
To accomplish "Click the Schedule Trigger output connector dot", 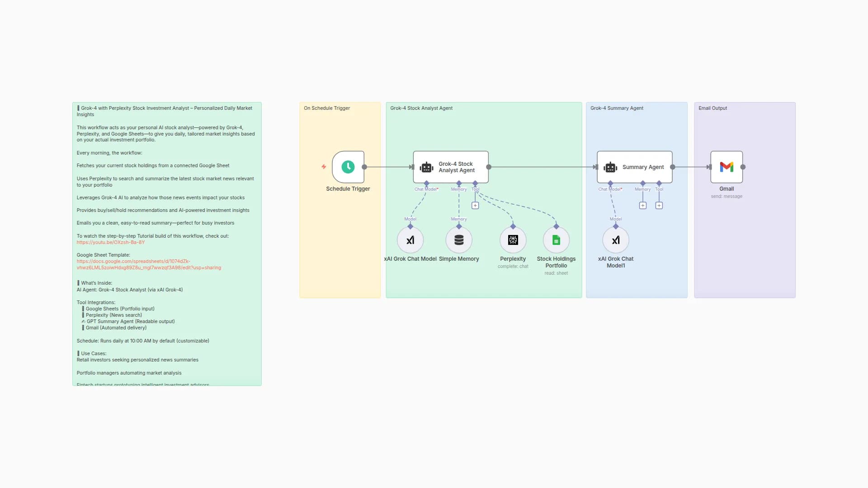I will pyautogui.click(x=364, y=167).
